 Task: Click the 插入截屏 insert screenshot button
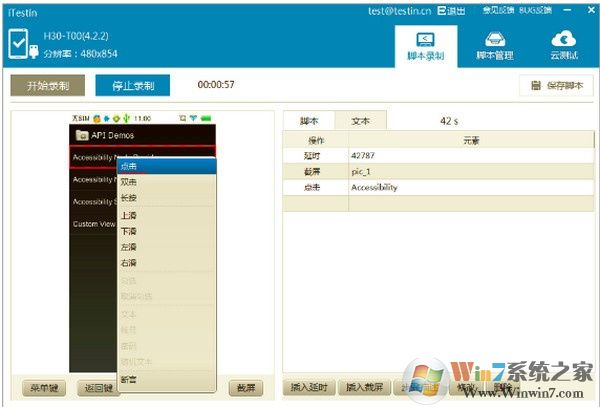click(x=365, y=387)
